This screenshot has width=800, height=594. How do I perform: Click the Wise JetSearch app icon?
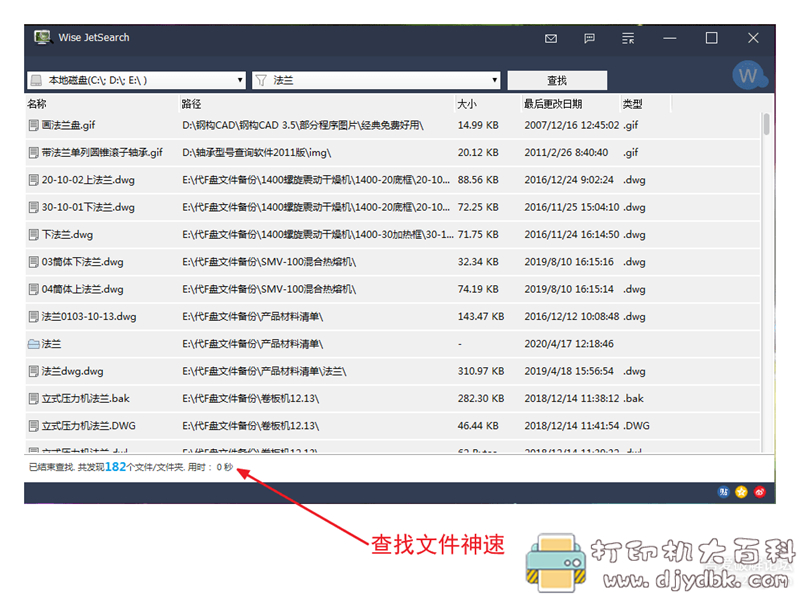[43, 37]
